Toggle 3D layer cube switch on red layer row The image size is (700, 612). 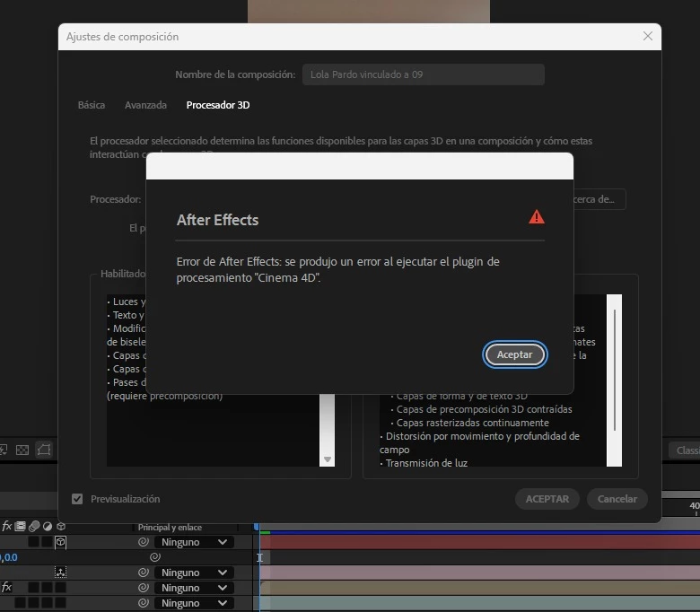pyautogui.click(x=61, y=542)
